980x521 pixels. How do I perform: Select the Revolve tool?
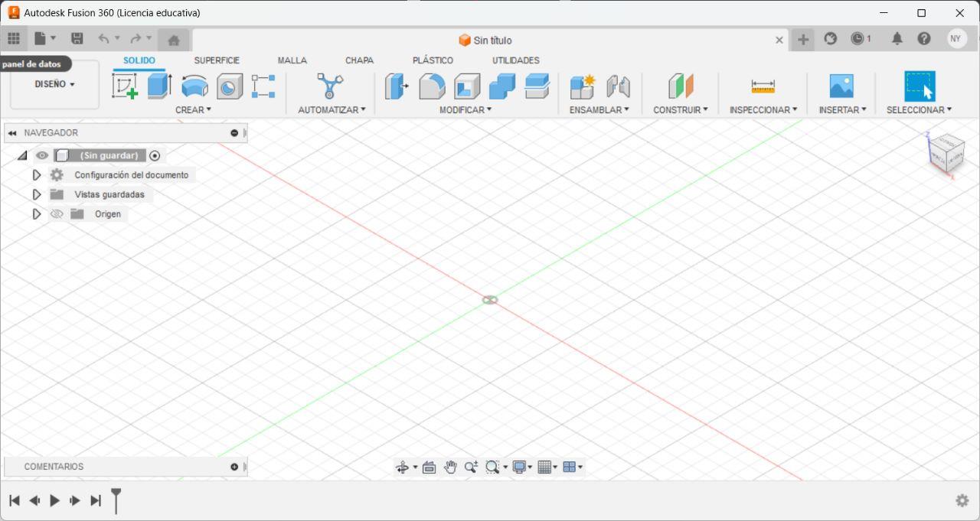194,86
